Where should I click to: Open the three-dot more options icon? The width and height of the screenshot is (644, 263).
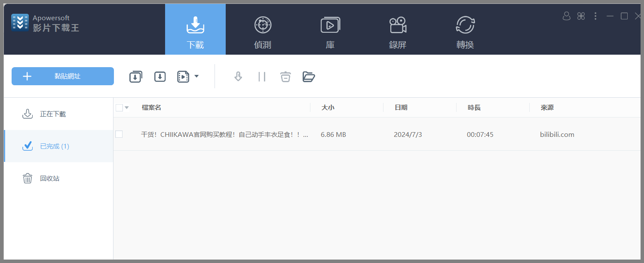click(595, 16)
